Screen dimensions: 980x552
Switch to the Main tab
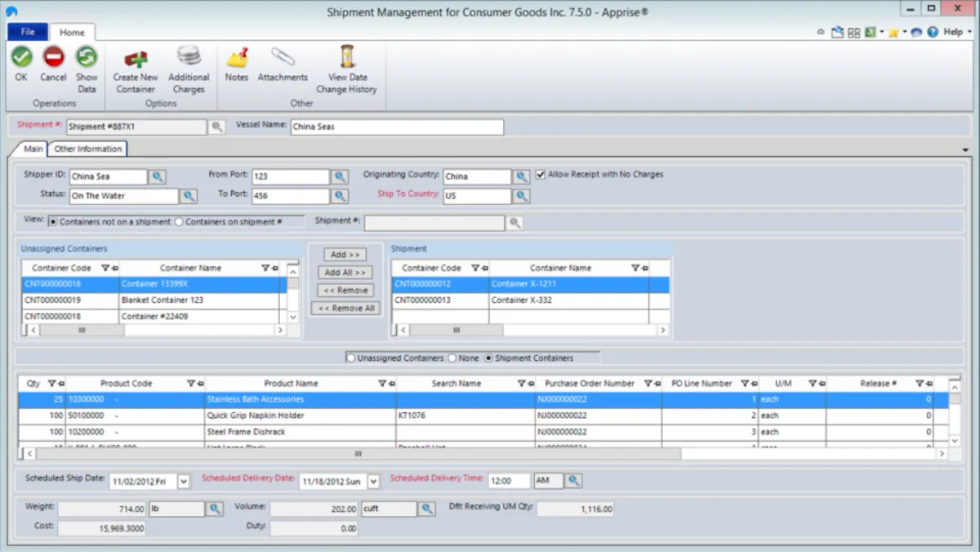coord(33,149)
